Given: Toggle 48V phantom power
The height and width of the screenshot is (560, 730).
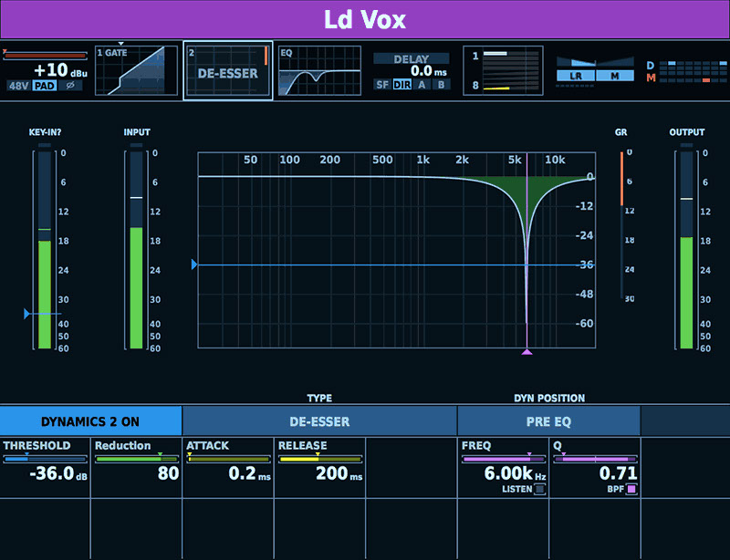Looking at the screenshot, I should click(x=18, y=86).
